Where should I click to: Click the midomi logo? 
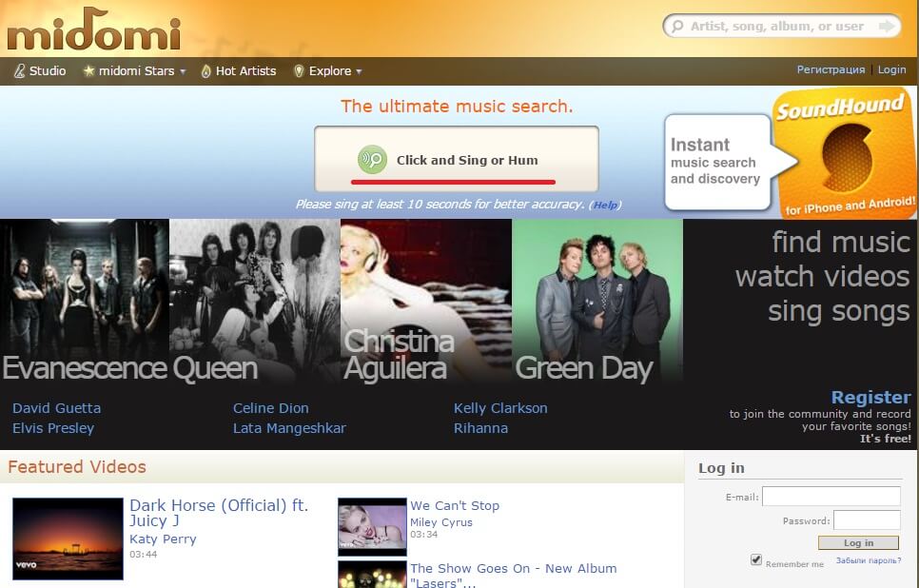pyautogui.click(x=93, y=30)
